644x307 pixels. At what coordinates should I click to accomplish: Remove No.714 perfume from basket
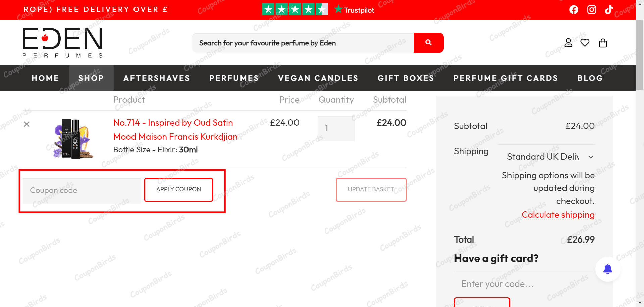[x=26, y=124]
